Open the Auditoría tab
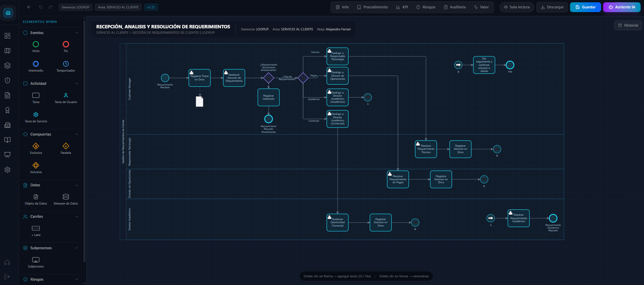The height and width of the screenshot is (285, 644). point(454,7)
